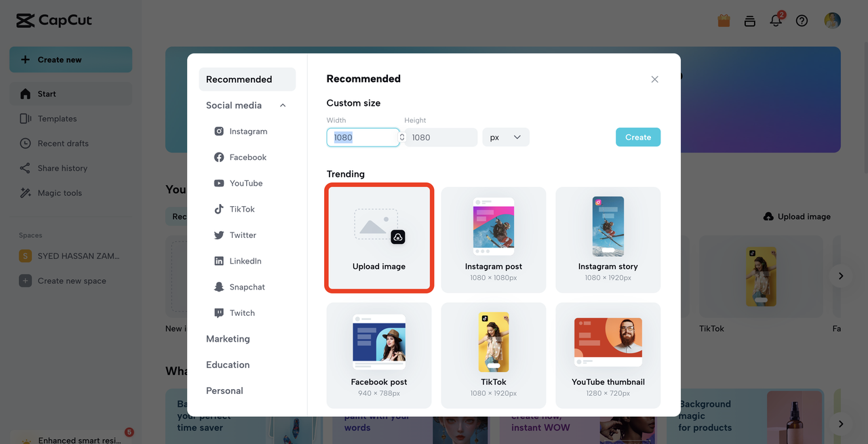The width and height of the screenshot is (868, 444).
Task: Click Create new space
Action: pyautogui.click(x=71, y=281)
